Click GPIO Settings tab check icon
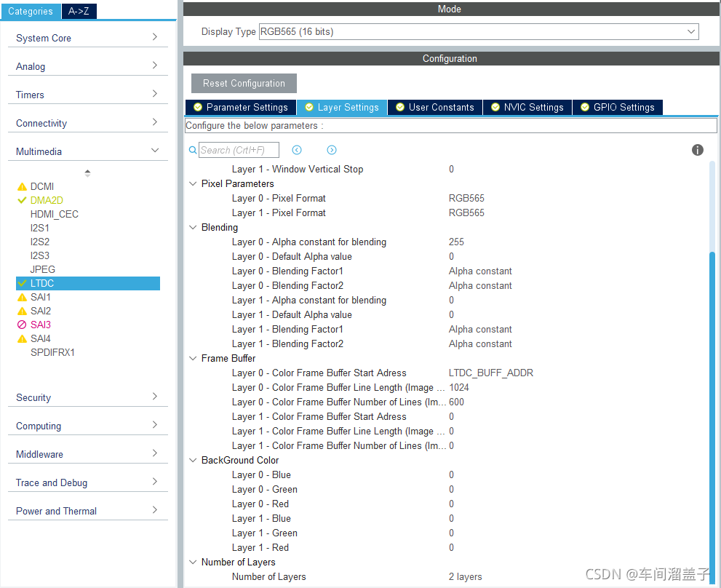This screenshot has width=721, height=588. point(584,107)
